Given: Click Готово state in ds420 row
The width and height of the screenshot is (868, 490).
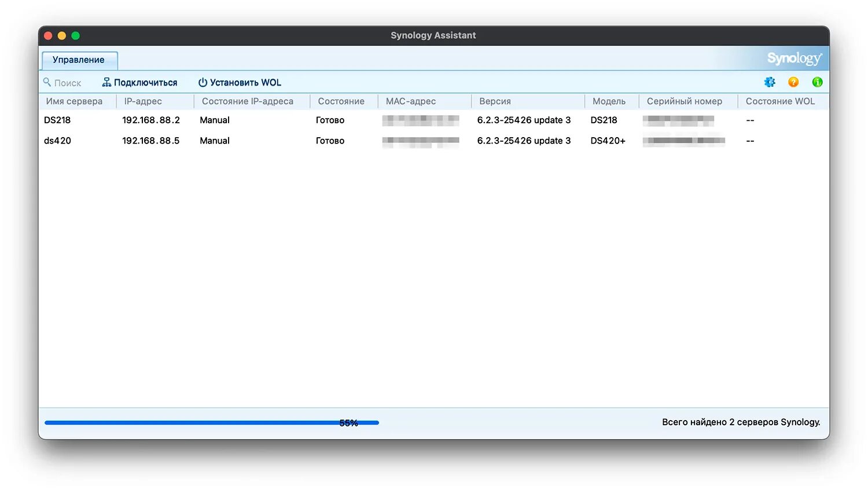Looking at the screenshot, I should (x=330, y=141).
